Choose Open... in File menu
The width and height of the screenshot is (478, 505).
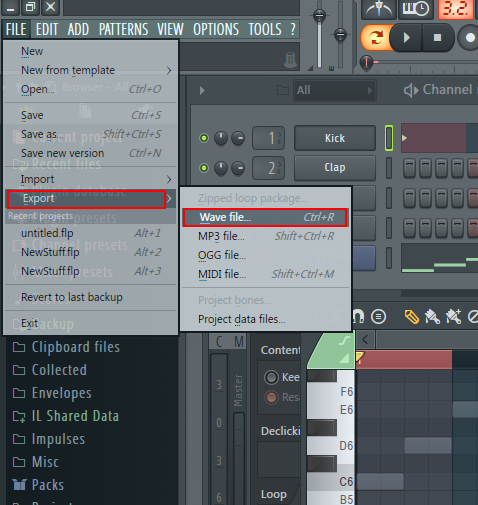tap(90, 89)
